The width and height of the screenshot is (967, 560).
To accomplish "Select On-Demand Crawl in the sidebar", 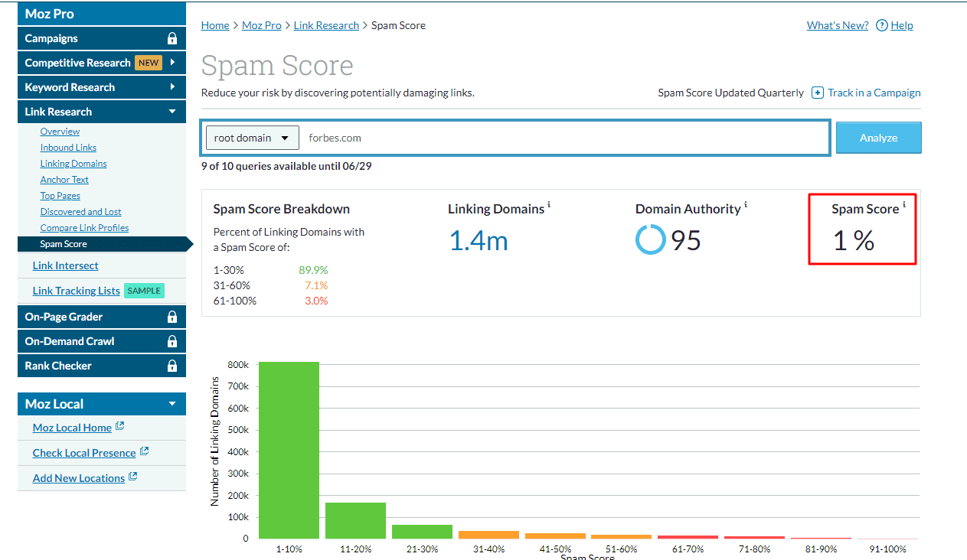I will tap(102, 341).
